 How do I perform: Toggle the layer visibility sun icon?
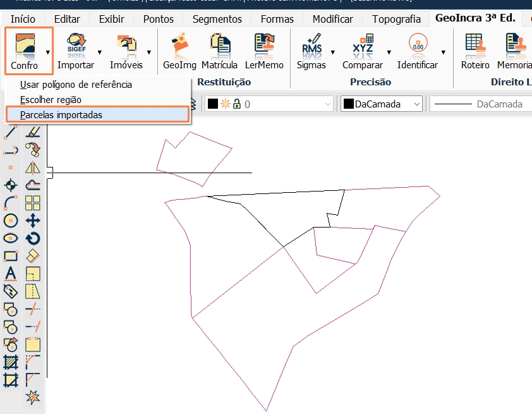226,104
